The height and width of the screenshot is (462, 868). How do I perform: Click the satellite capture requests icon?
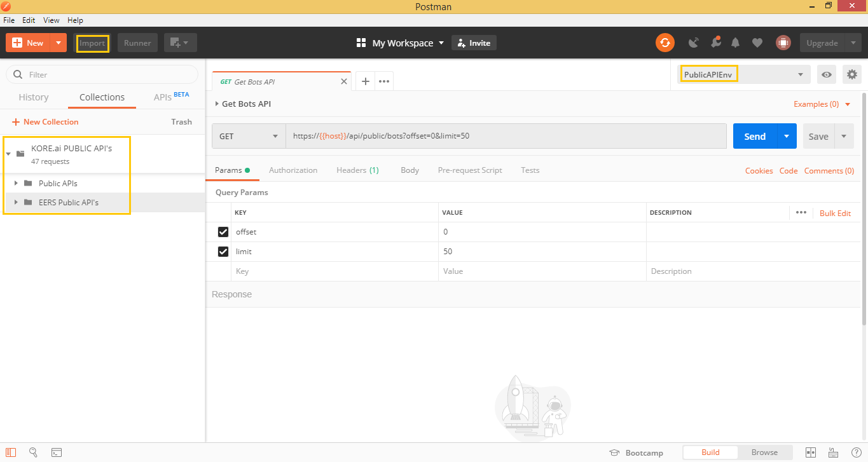click(694, 43)
